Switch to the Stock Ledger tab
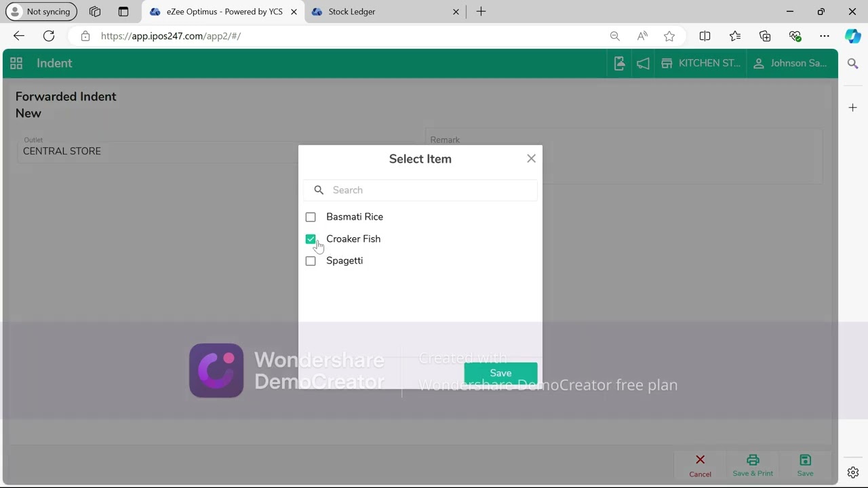The height and width of the screenshot is (488, 868). coord(386,12)
